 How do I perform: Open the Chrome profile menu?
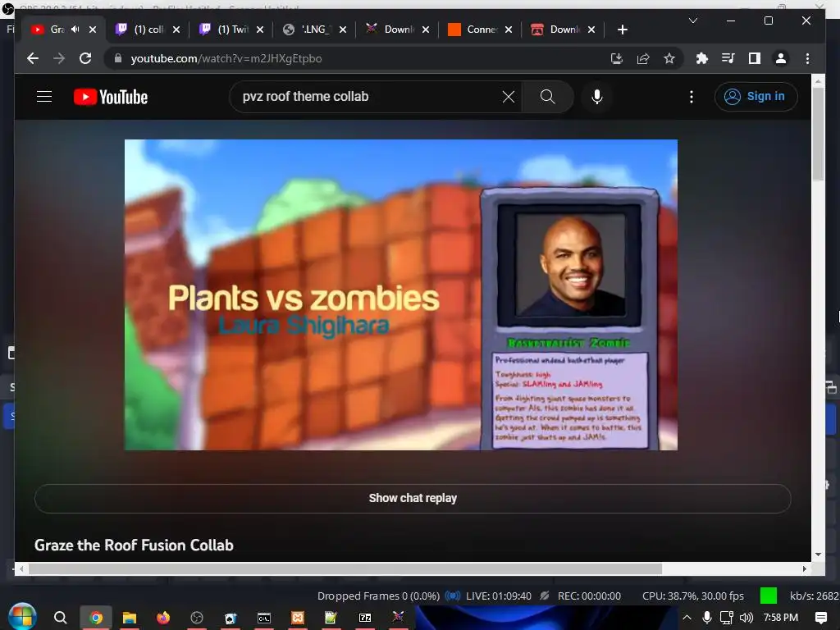click(x=781, y=58)
